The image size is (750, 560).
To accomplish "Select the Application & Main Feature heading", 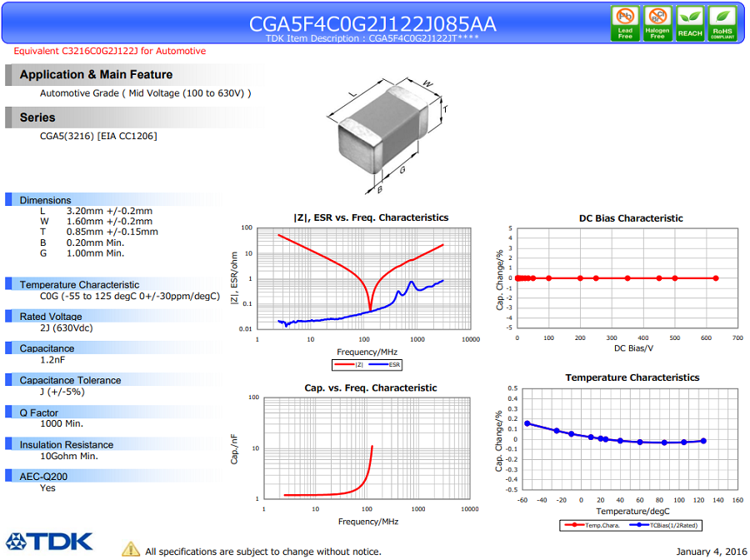I will 96,75.
